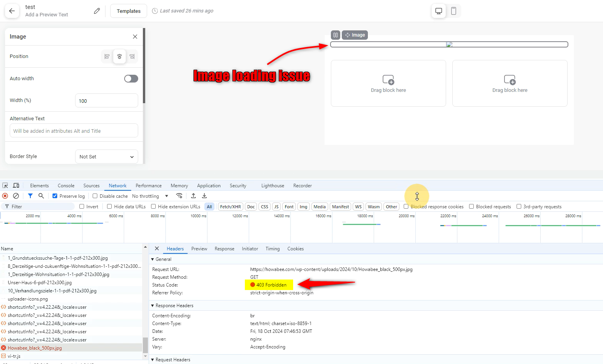Image resolution: width=603 pixels, height=364 pixels.
Task: Export HAR file download icon
Action: point(204,196)
